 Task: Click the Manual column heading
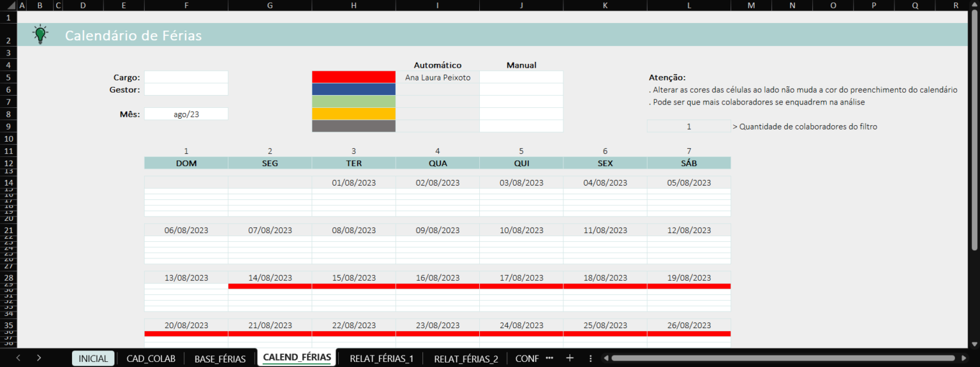(521, 65)
